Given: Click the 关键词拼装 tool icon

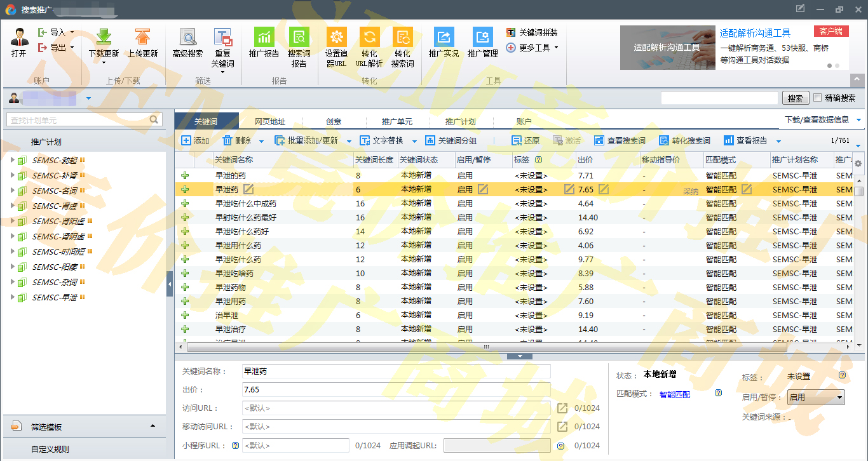Looking at the screenshot, I should [x=511, y=32].
